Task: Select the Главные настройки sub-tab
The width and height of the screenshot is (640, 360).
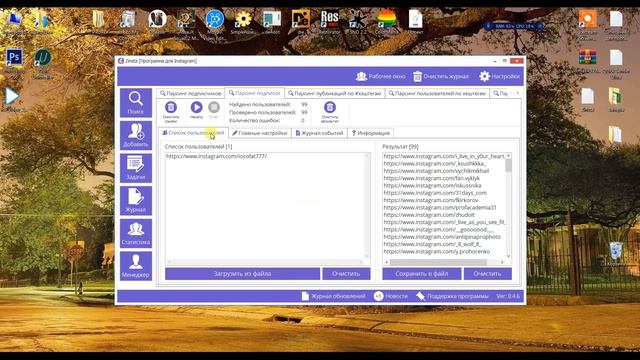Action: (x=260, y=133)
